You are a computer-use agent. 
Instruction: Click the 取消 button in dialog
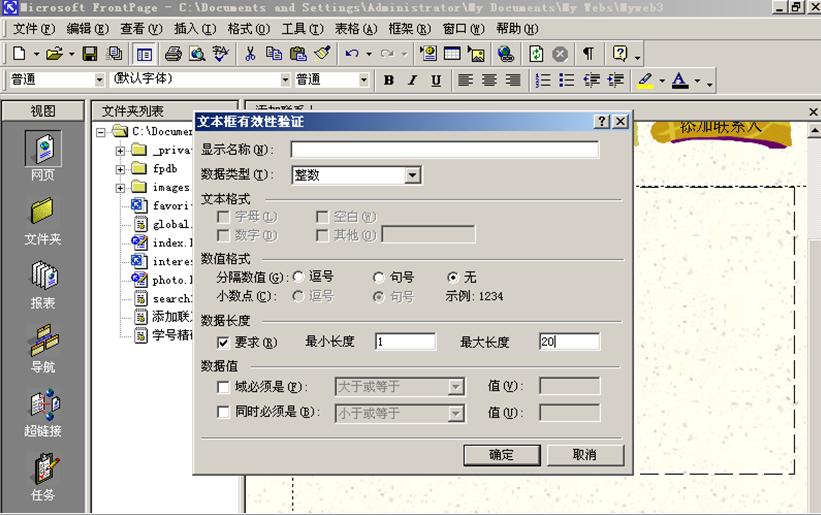tap(585, 455)
